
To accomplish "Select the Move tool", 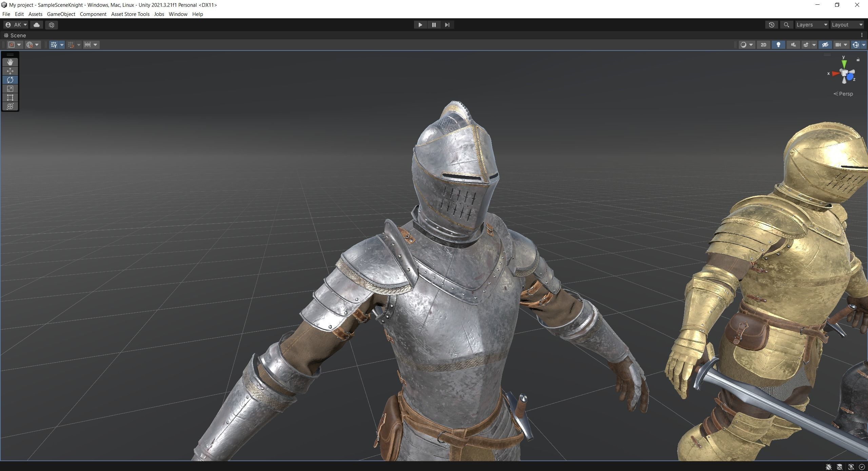I will 10,71.
